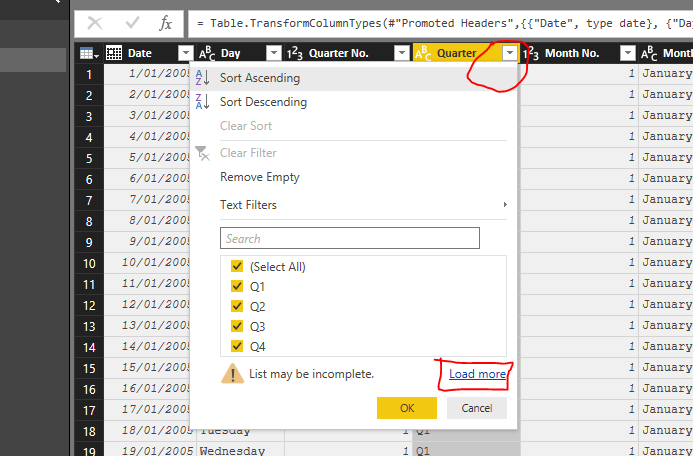The width and height of the screenshot is (693, 456).
Task: Open the Date column filter dropdown
Action: coord(186,53)
